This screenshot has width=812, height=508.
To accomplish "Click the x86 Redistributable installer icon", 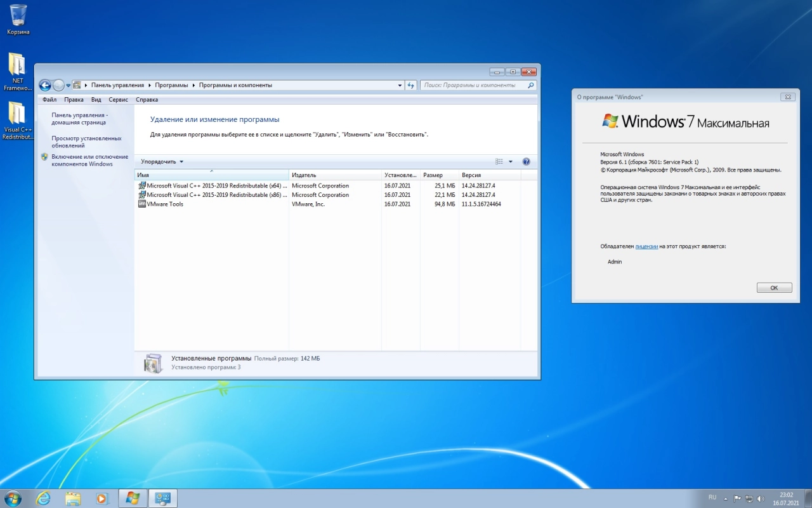I will tap(141, 195).
